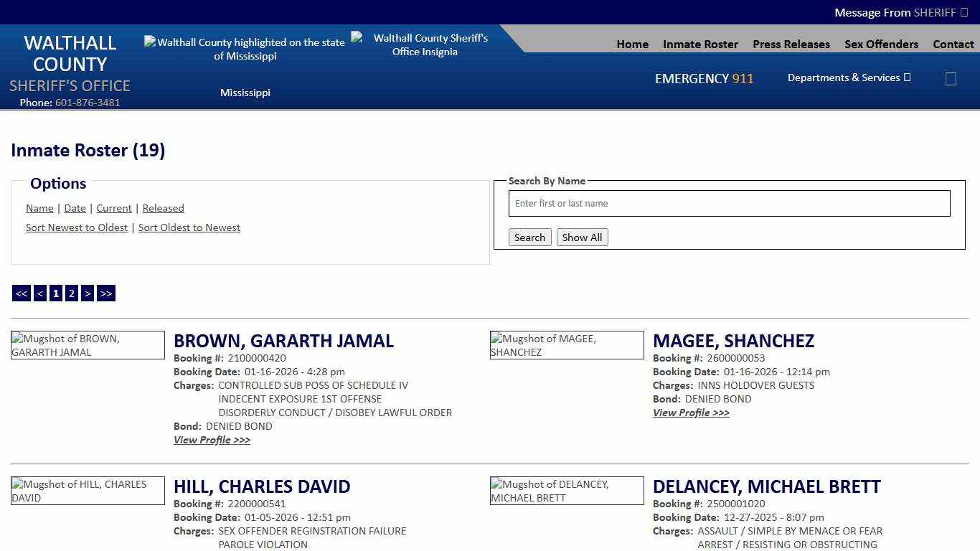
Task: Click inside the Enter first or last name field
Action: [729, 203]
